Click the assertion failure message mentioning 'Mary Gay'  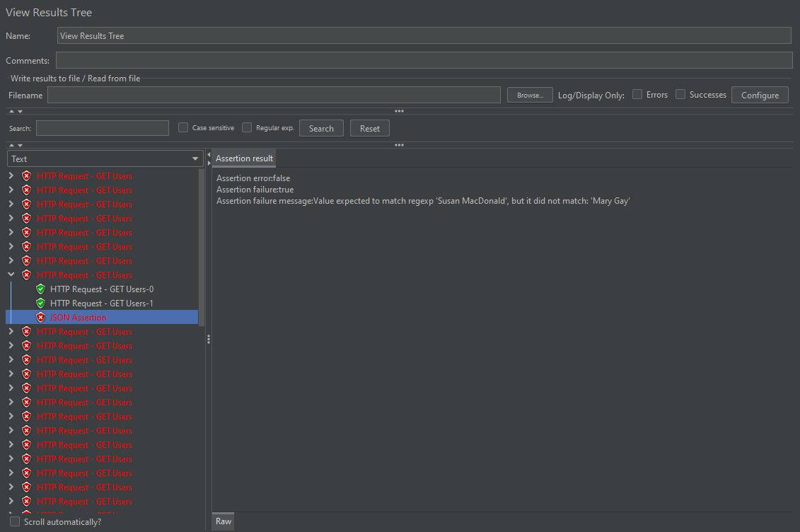coord(423,201)
